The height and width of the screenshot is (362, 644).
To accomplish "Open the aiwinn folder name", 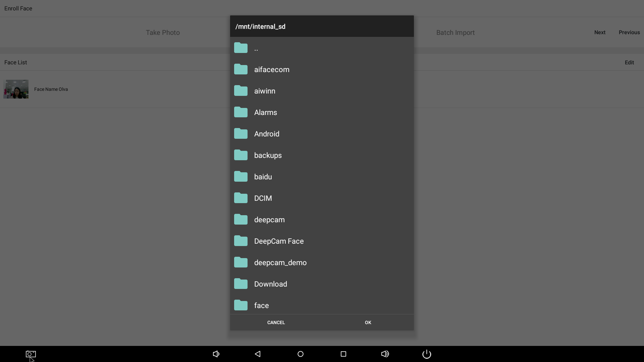I will [x=265, y=91].
